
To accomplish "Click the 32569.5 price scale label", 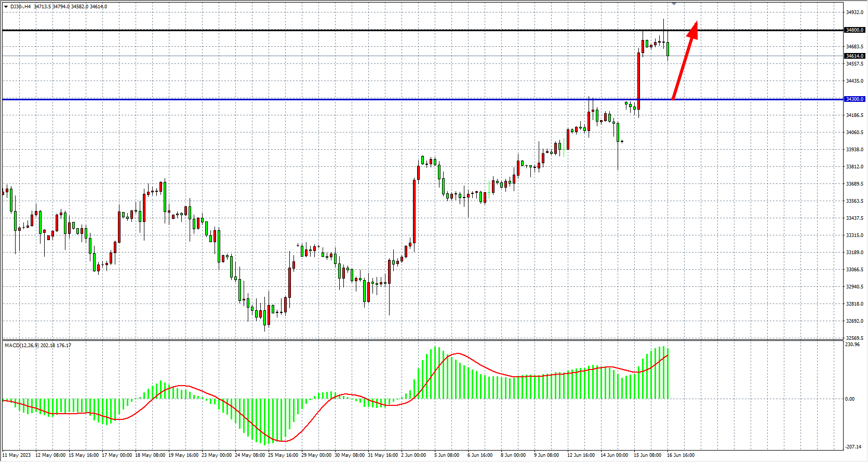I will click(854, 338).
